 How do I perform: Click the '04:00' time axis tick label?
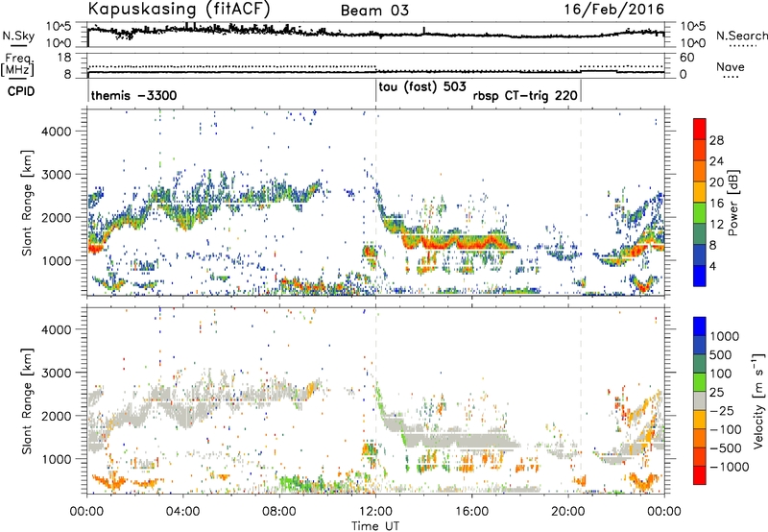click(x=183, y=512)
